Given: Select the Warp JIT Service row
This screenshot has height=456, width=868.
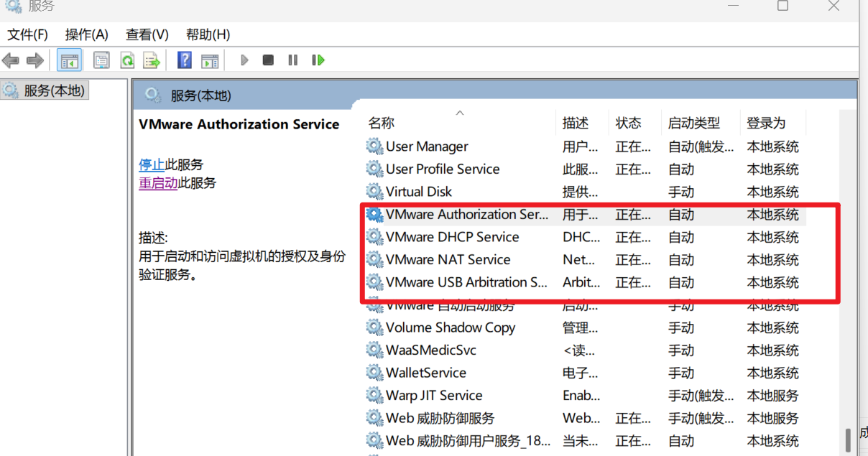Looking at the screenshot, I should [x=585, y=396].
